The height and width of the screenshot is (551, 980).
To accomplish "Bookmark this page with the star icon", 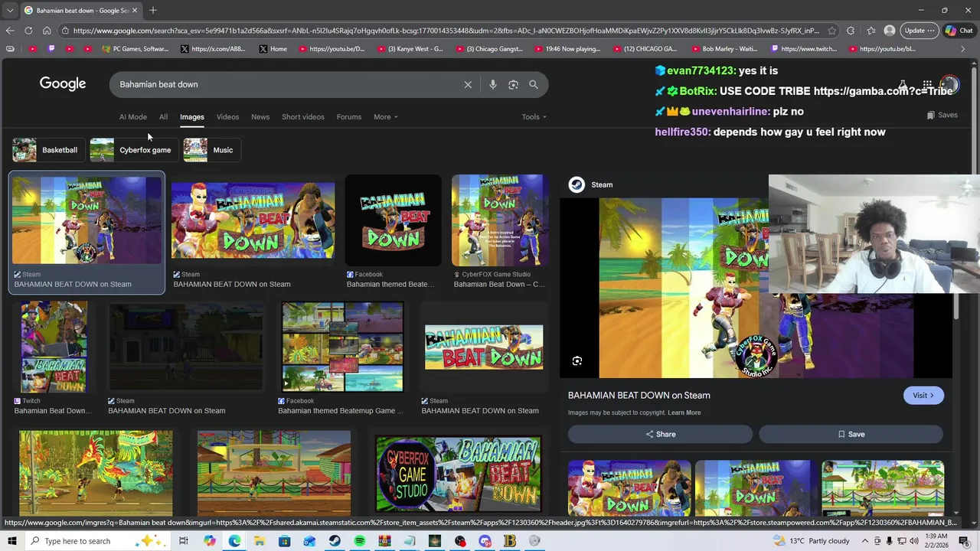I will pyautogui.click(x=832, y=31).
